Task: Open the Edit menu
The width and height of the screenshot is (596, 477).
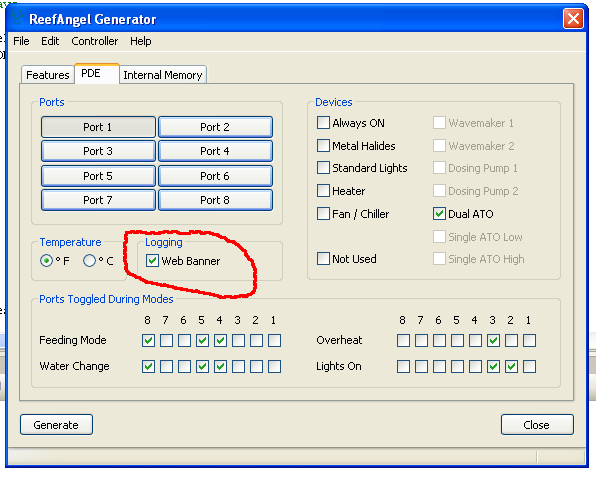Action: [50, 41]
